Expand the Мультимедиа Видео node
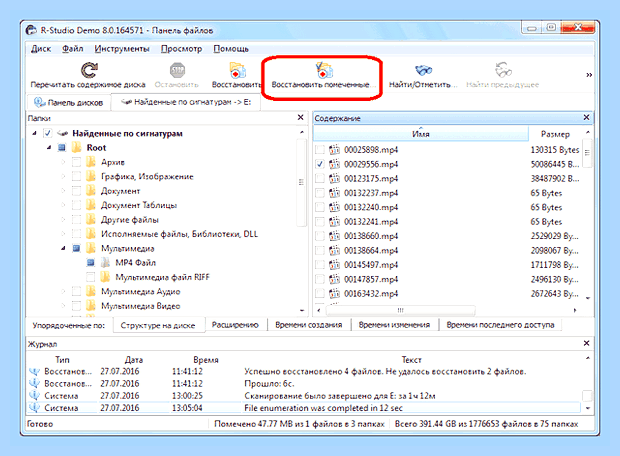 pos(63,305)
